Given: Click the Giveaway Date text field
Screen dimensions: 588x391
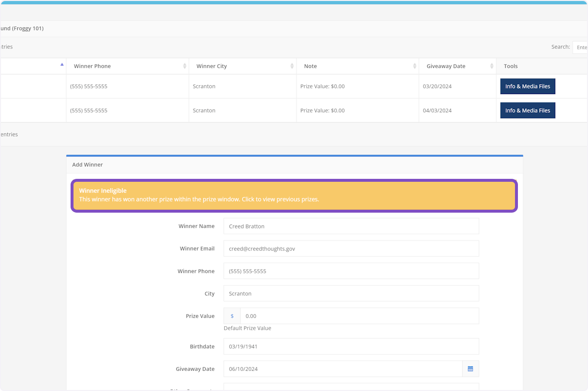Looking at the screenshot, I should click(x=343, y=369).
